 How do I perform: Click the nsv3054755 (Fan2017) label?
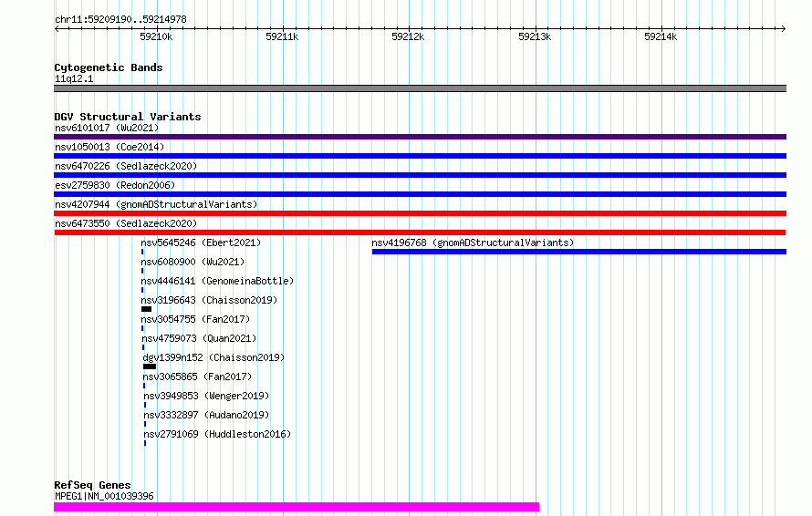(x=196, y=319)
